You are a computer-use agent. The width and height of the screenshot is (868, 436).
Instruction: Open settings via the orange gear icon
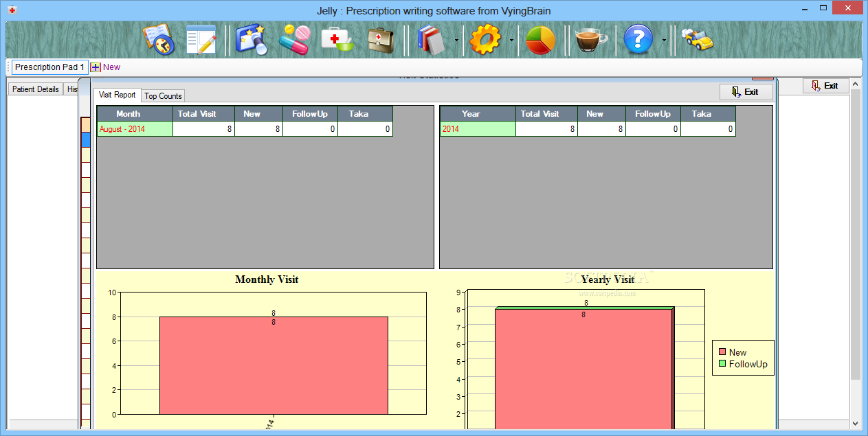485,40
